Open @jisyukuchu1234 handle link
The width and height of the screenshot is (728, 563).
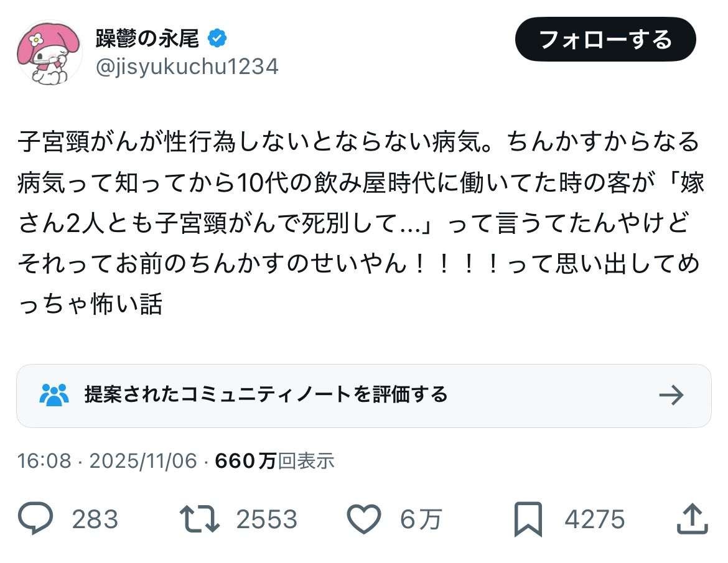click(x=186, y=67)
